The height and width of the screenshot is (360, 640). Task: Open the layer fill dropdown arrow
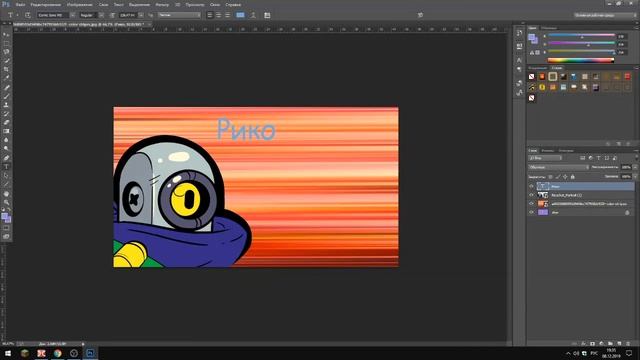[x=634, y=177]
